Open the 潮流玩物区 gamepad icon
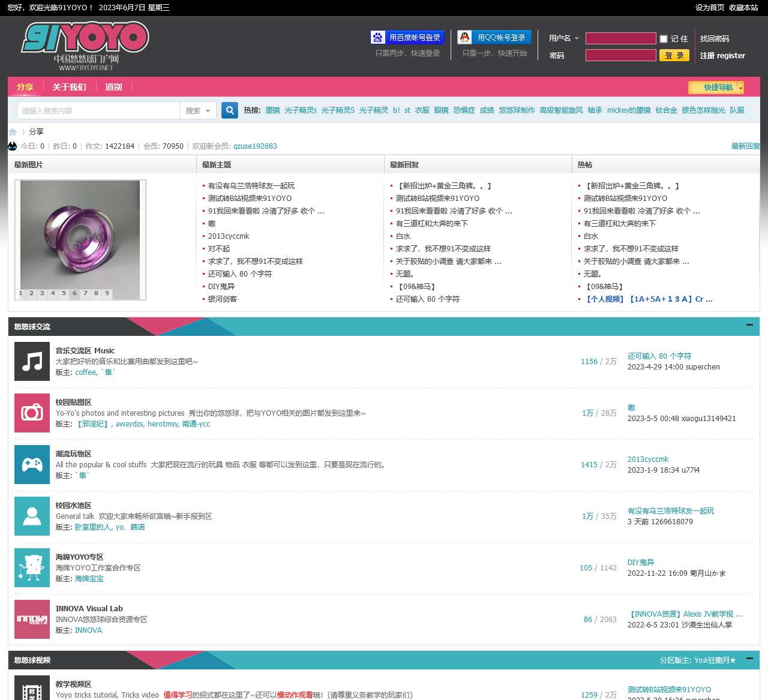This screenshot has width=768, height=700. (x=32, y=464)
